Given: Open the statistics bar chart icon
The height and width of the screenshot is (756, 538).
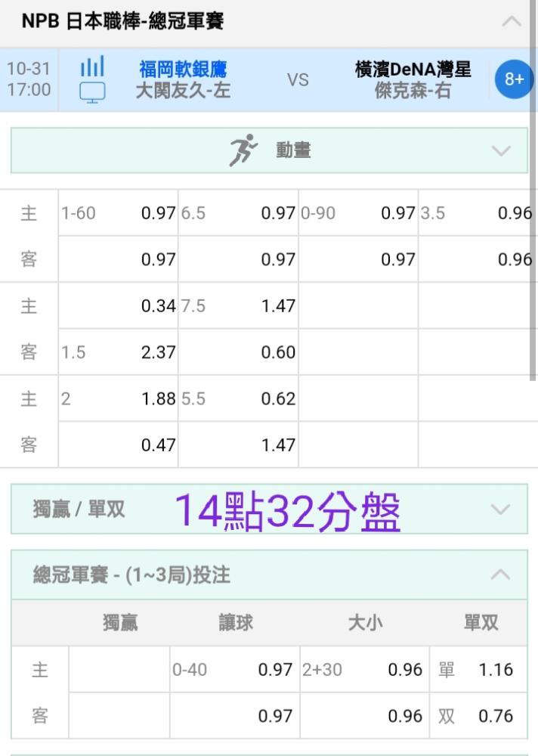Looking at the screenshot, I should 92,66.
